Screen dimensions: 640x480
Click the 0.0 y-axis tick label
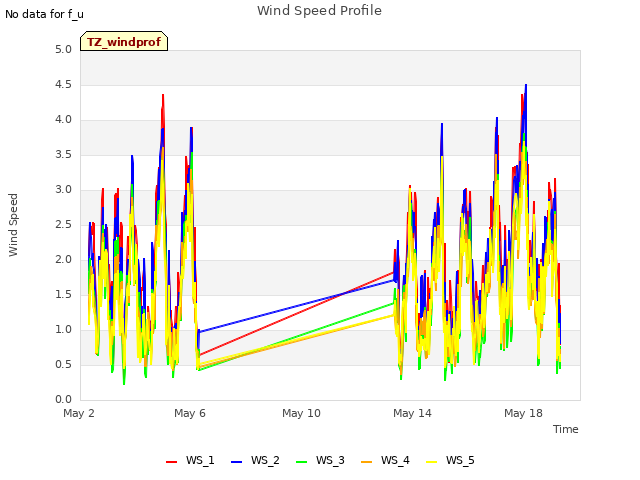click(63, 400)
